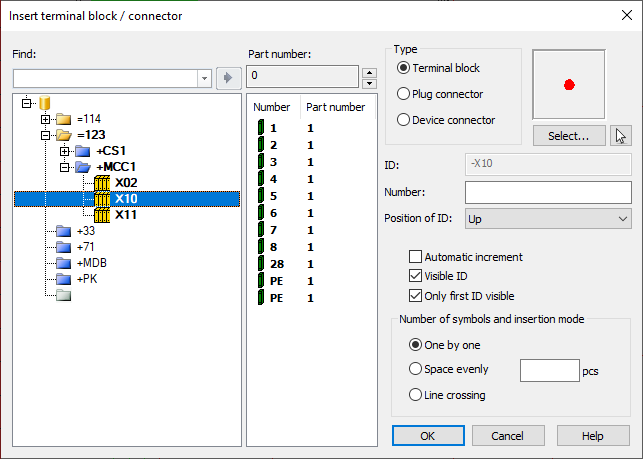Expand the =114 folder node
Image resolution: width=643 pixels, height=459 pixels.
46,119
